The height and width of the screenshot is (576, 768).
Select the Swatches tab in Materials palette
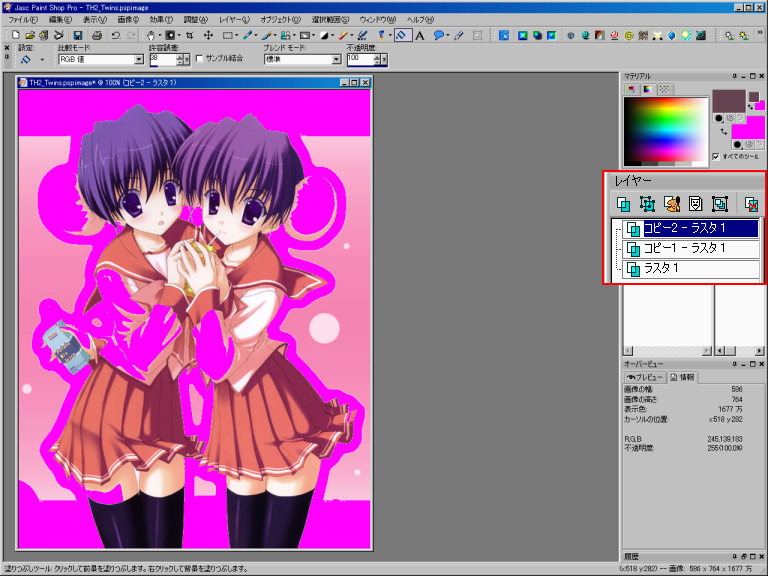(665, 89)
